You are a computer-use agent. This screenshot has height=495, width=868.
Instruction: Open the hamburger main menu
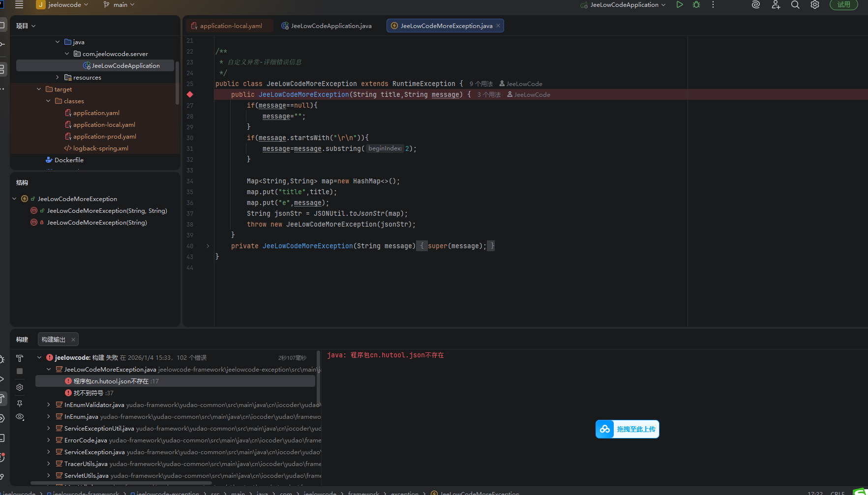click(x=19, y=5)
